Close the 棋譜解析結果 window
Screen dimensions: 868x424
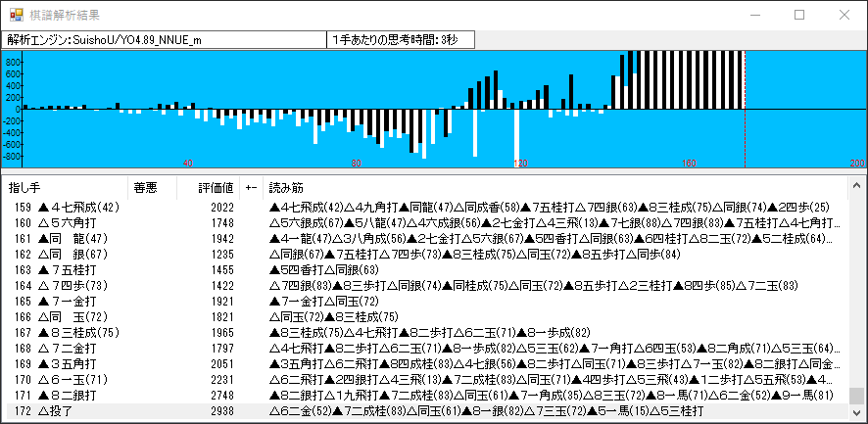[844, 15]
